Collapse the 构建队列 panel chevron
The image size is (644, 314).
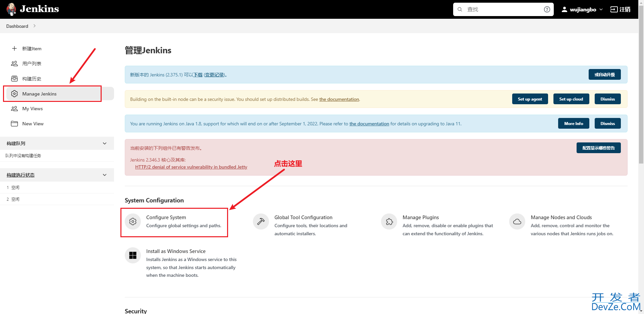[105, 143]
